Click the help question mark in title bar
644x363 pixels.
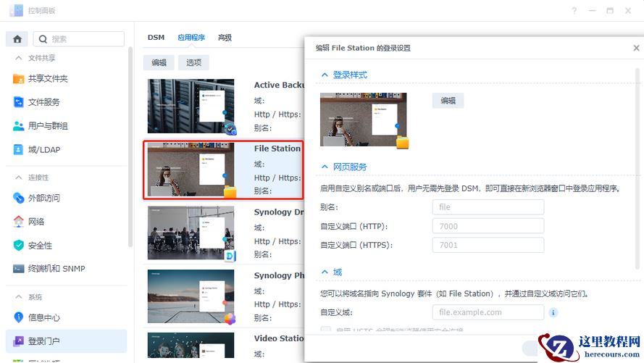click(574, 11)
